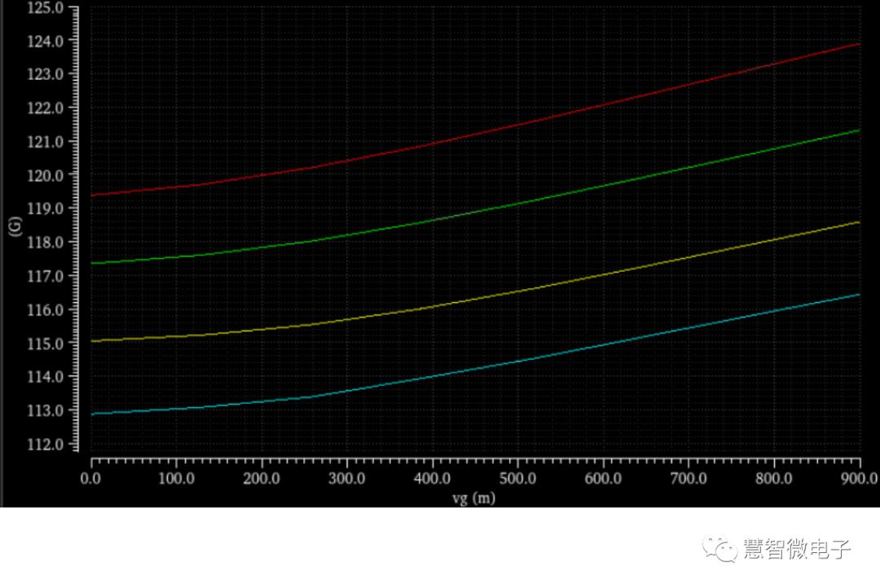This screenshot has height=588, width=880.
Task: Click the x-axis value 300.0
Action: pos(347,479)
